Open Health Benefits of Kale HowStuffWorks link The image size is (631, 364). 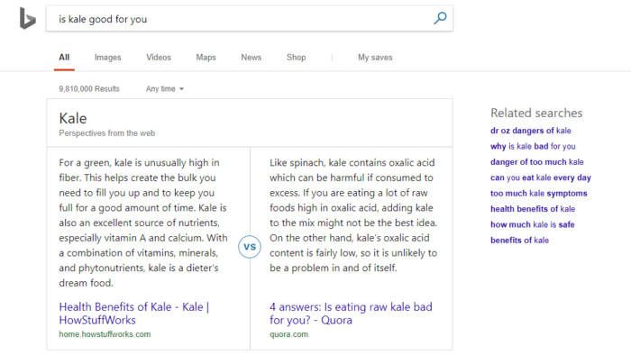tap(134, 314)
